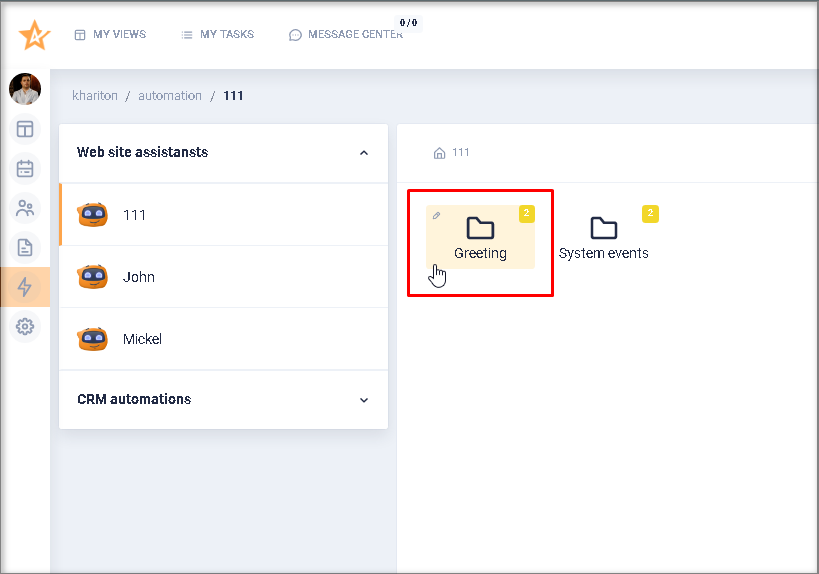Open the System events folder
The height and width of the screenshot is (574, 819).
[x=603, y=238]
